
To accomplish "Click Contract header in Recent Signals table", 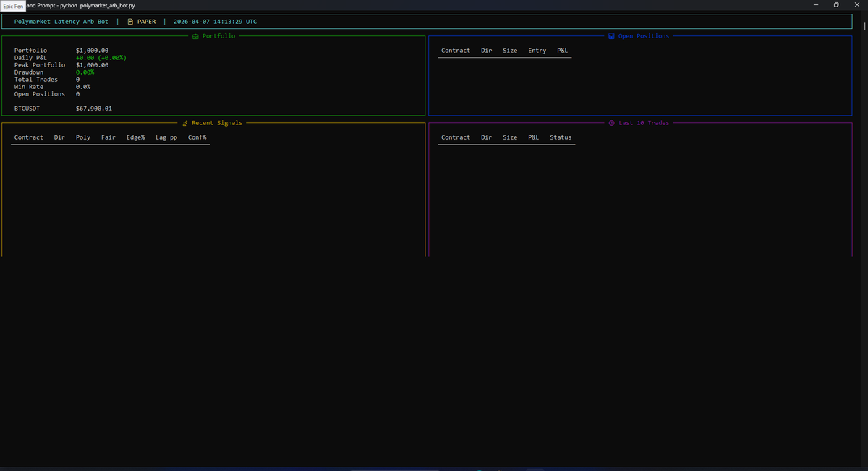I will coord(29,137).
